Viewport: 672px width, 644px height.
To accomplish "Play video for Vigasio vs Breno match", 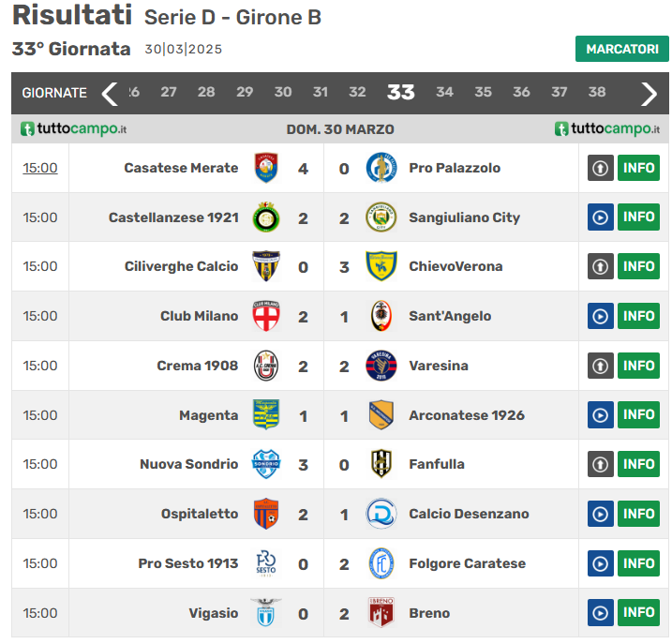I will pos(600,613).
